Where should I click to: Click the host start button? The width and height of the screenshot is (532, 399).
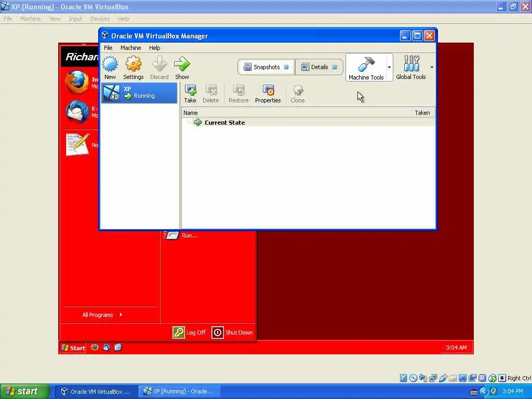pyautogui.click(x=24, y=392)
